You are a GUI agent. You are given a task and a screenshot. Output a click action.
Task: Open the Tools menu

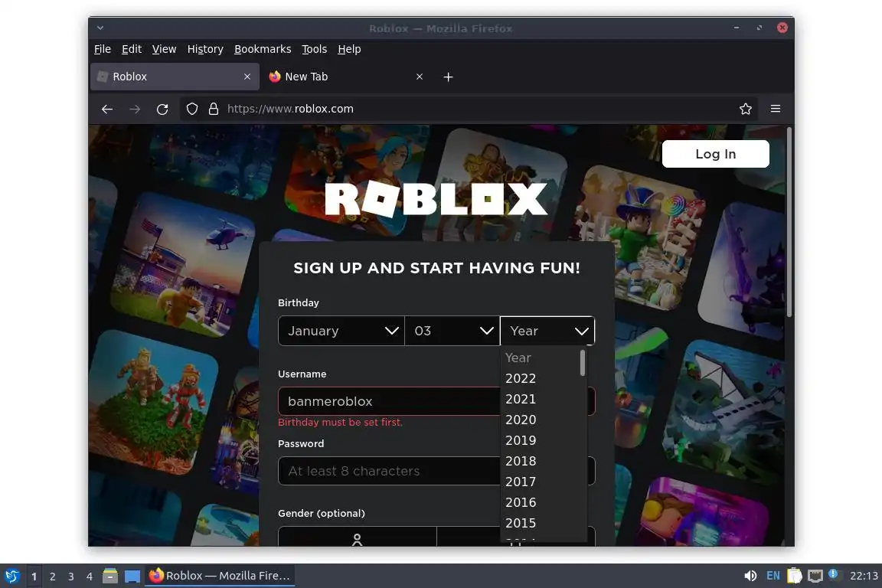pyautogui.click(x=315, y=49)
